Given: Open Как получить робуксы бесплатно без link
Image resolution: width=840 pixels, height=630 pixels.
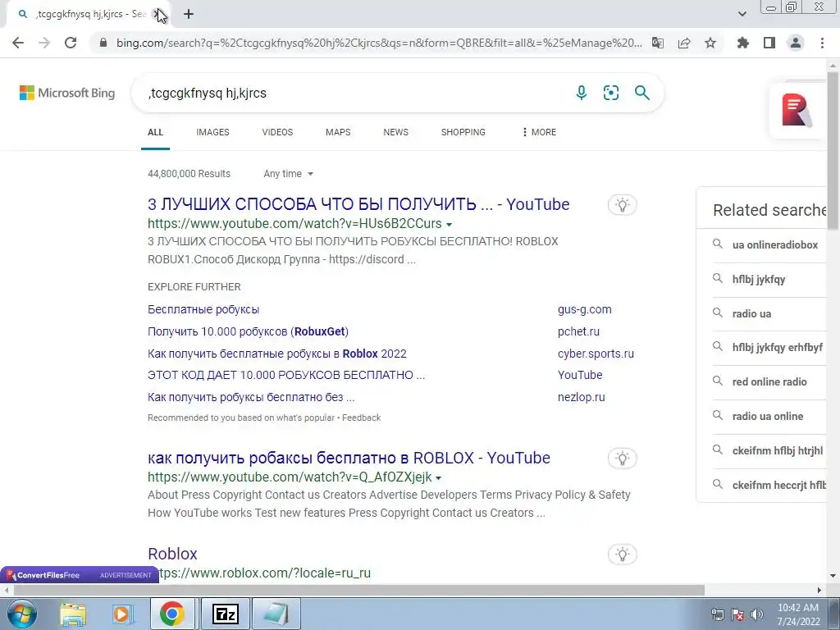Looking at the screenshot, I should tap(251, 397).
